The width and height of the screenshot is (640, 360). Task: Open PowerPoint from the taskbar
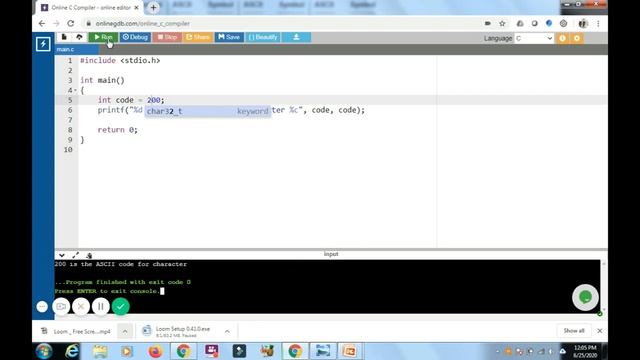point(349,351)
